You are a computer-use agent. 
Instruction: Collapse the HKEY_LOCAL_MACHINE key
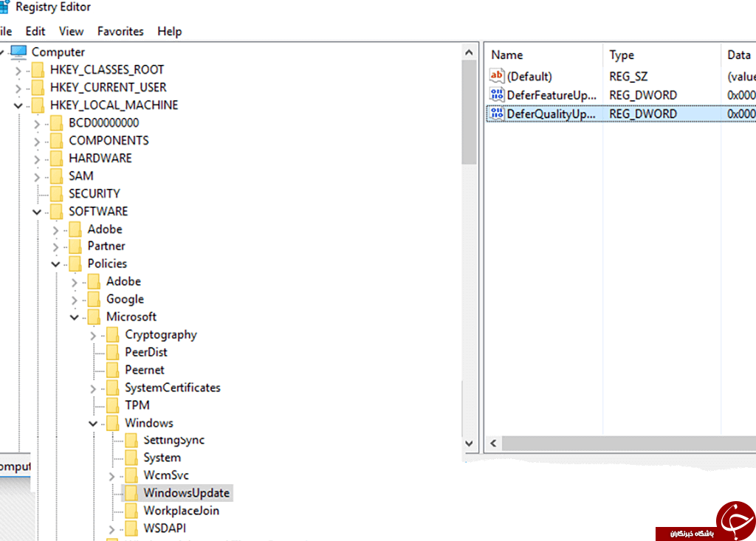click(18, 106)
